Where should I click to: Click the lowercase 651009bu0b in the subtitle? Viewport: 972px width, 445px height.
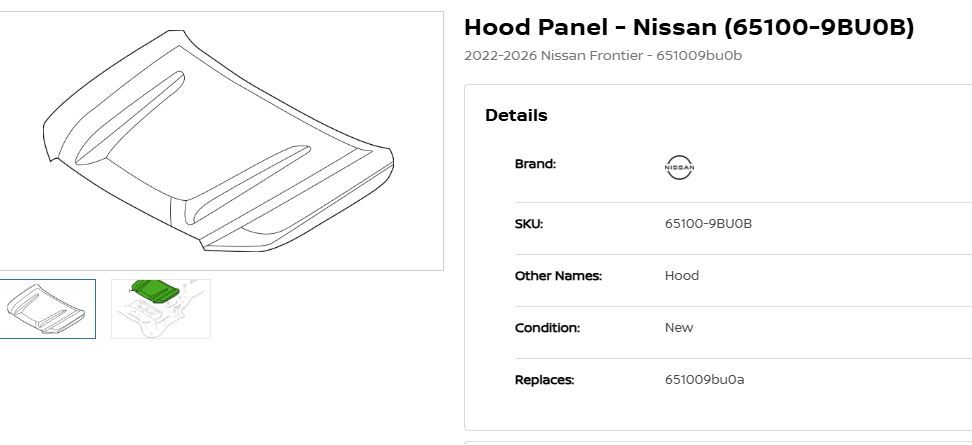(x=699, y=56)
